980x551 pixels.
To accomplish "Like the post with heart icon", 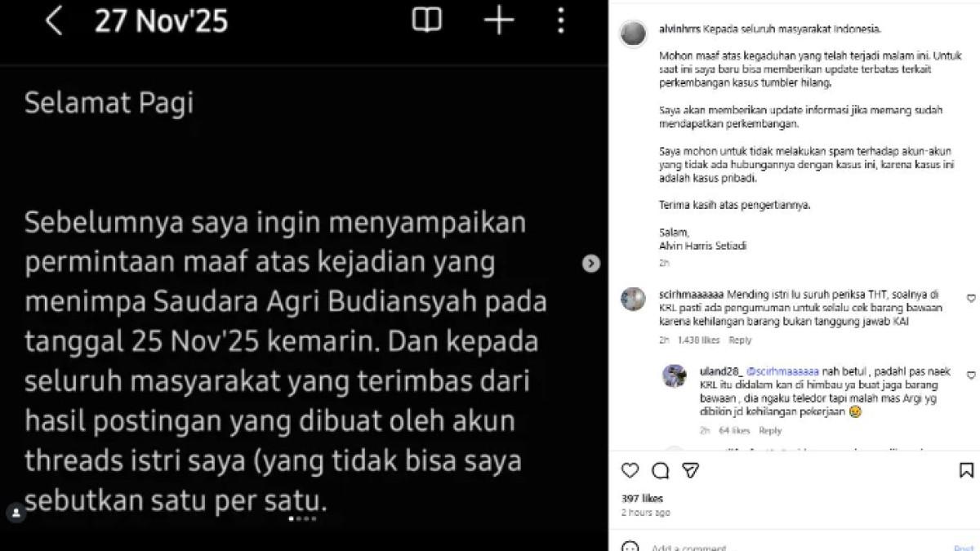I will 630,470.
